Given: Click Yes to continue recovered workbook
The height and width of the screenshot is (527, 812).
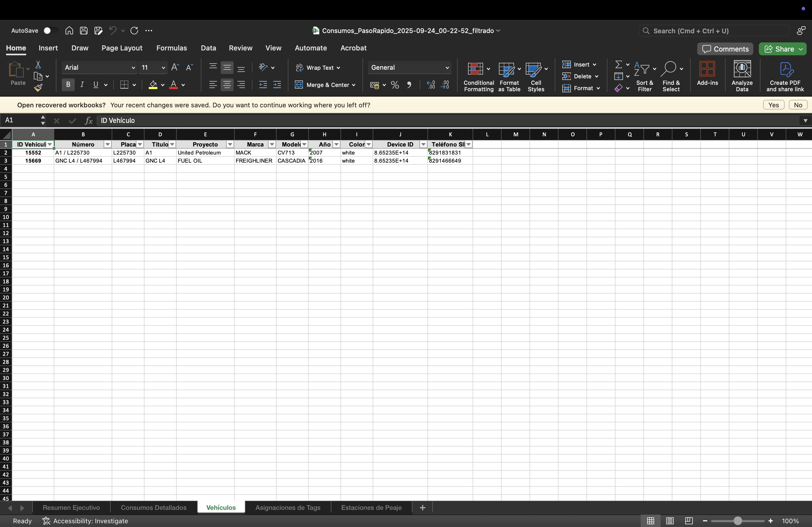Looking at the screenshot, I should tap(773, 105).
